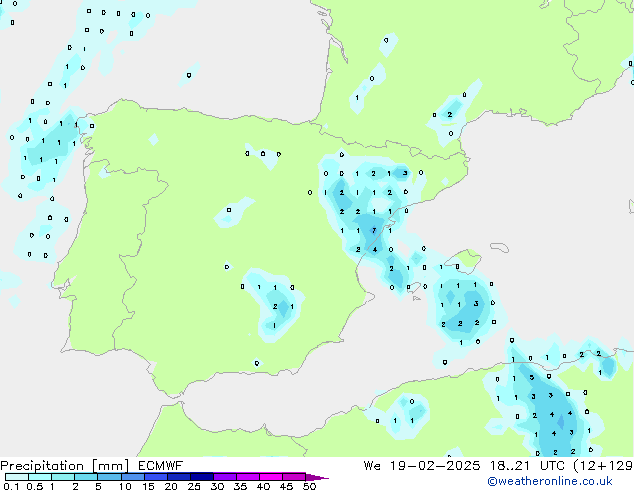Select the 35–40 mm violet legend swatch
The width and height of the screenshot is (634, 490).
[x=249, y=477]
